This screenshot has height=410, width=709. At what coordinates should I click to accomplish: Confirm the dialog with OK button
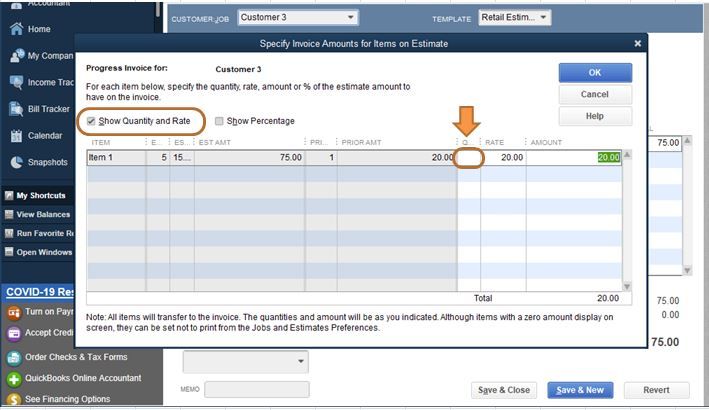click(x=595, y=72)
